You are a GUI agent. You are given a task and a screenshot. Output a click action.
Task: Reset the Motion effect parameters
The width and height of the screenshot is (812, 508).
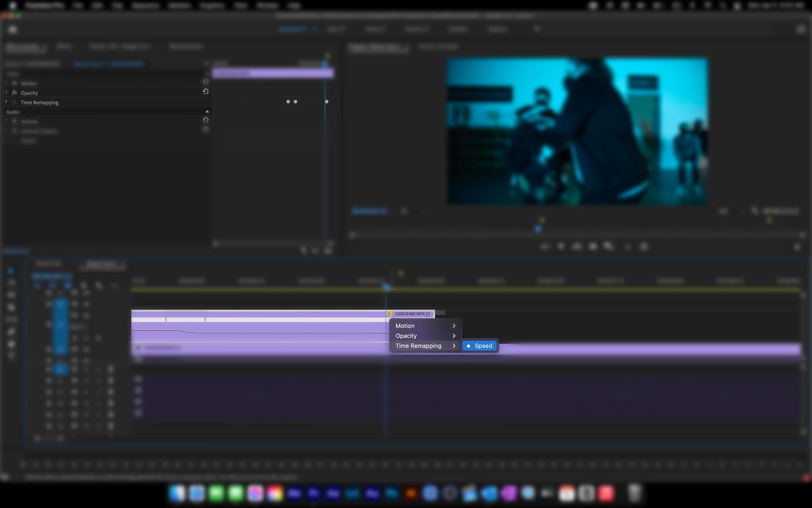(206, 82)
